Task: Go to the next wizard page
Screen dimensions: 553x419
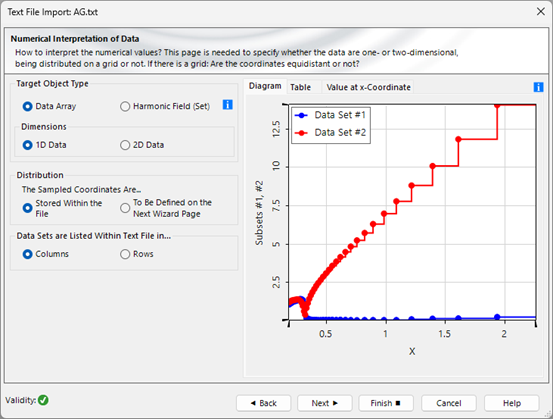Action: (x=324, y=403)
